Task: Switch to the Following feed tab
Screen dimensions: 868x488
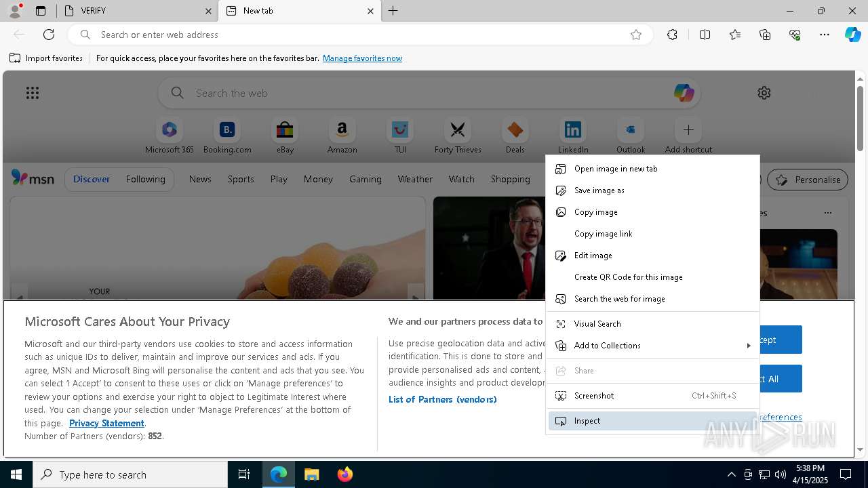Action: coord(145,179)
